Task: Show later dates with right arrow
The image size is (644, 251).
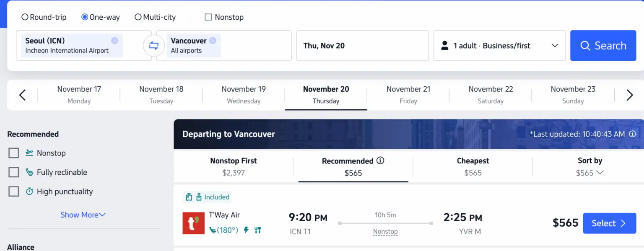Action: click(629, 95)
